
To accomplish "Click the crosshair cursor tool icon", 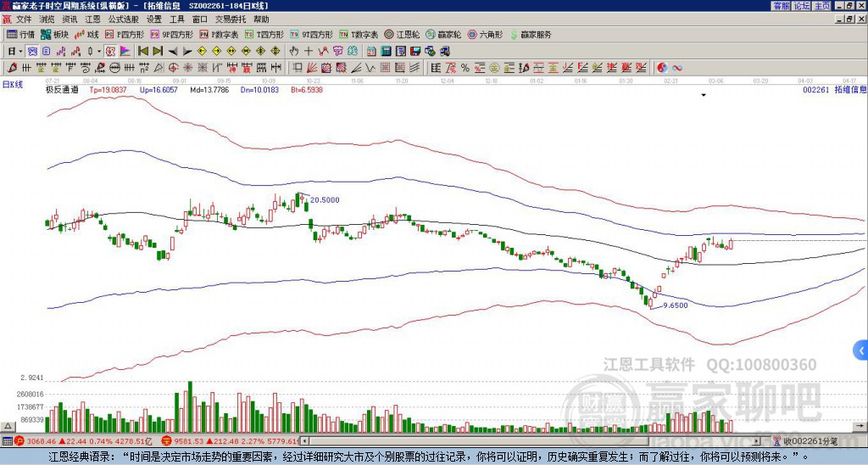I will pos(309,51).
